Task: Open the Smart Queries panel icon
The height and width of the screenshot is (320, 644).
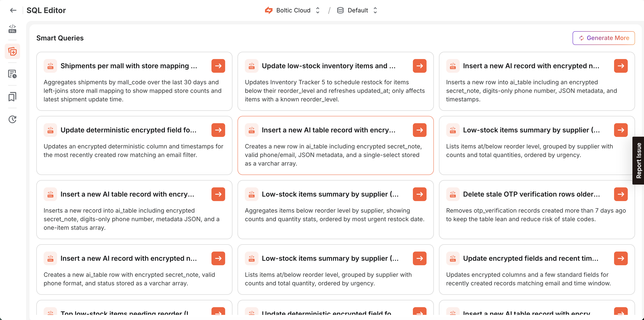Action: coord(12,51)
